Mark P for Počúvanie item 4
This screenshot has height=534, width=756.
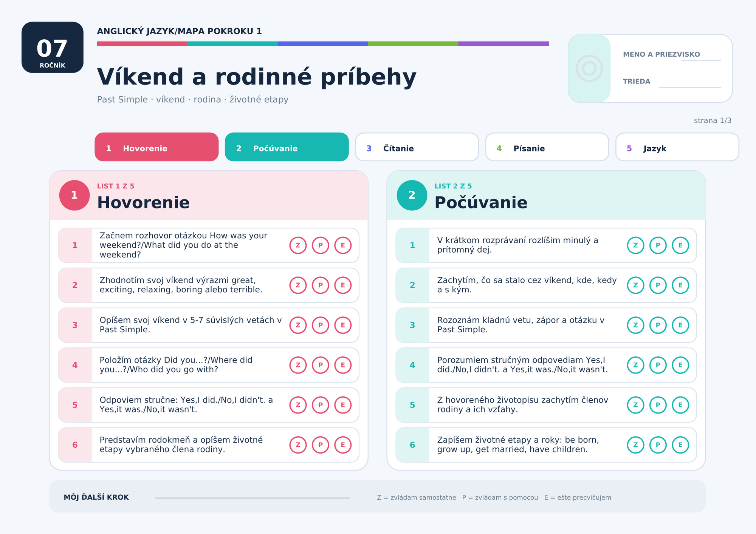pos(658,365)
